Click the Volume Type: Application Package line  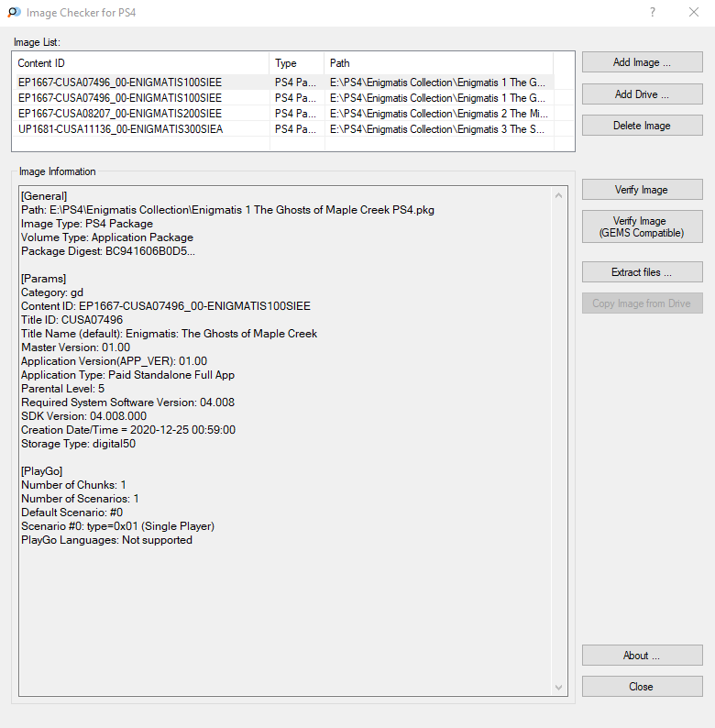[x=106, y=237]
